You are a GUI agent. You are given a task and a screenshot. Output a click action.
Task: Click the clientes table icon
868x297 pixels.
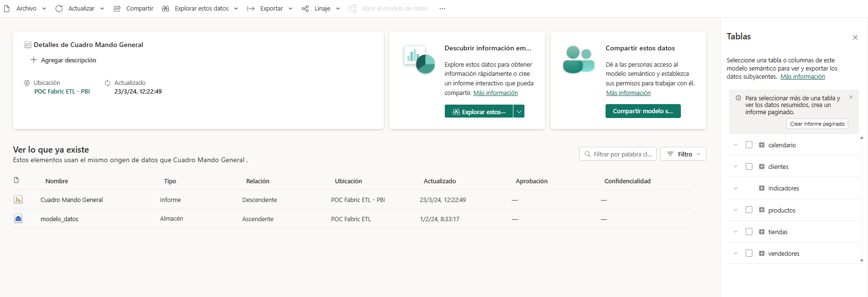(761, 166)
